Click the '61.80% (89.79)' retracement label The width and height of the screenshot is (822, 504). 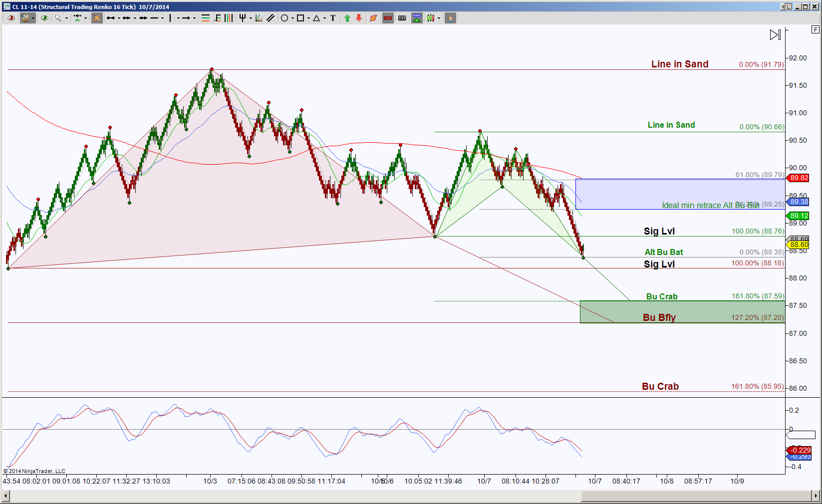760,175
